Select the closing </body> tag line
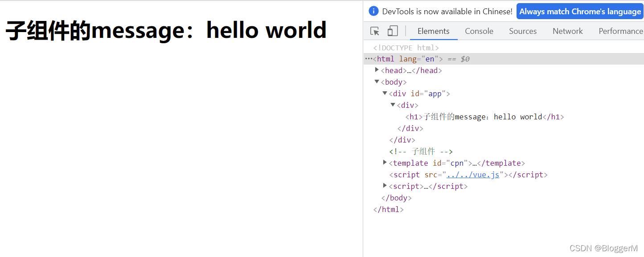This screenshot has height=257, width=644. (397, 198)
